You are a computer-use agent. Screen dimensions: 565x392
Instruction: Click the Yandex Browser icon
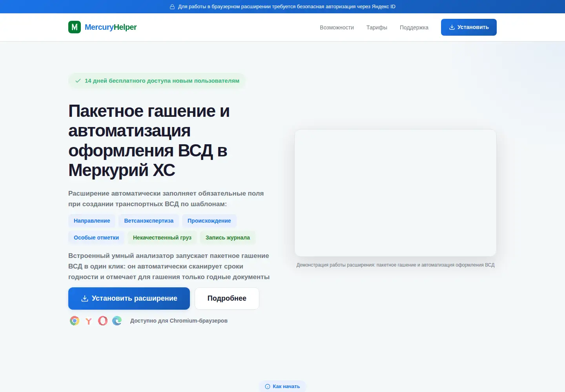tap(89, 321)
